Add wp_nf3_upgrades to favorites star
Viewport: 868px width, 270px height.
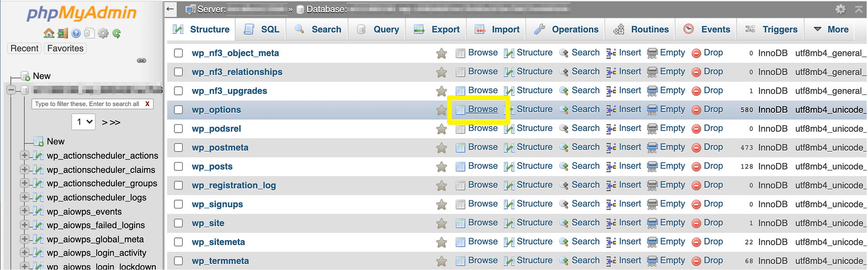(x=441, y=91)
